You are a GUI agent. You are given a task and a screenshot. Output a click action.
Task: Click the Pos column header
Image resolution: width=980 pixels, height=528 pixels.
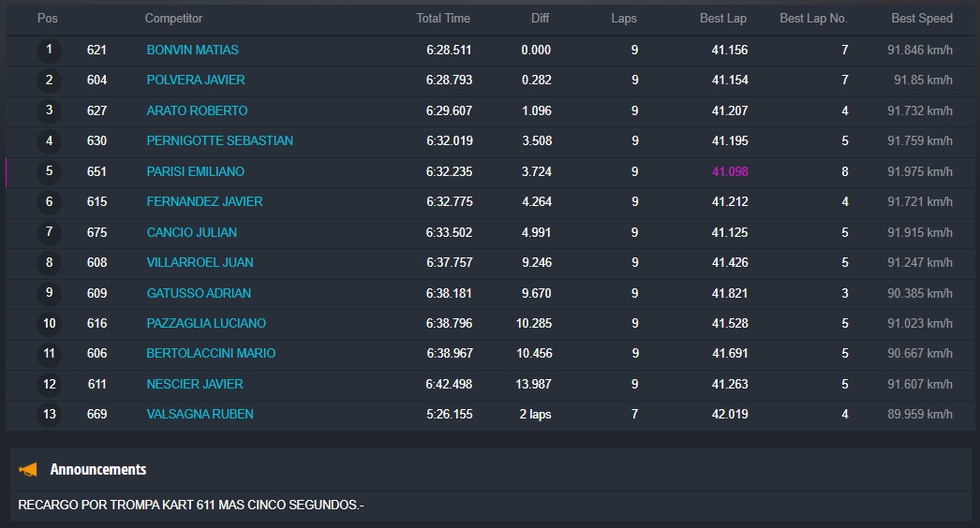click(47, 18)
